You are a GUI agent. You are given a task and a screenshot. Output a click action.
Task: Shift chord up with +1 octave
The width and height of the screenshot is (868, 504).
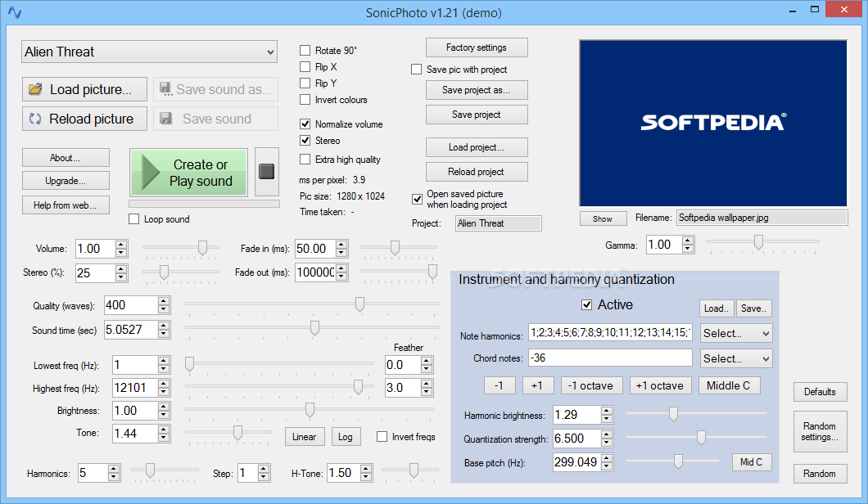click(x=660, y=385)
